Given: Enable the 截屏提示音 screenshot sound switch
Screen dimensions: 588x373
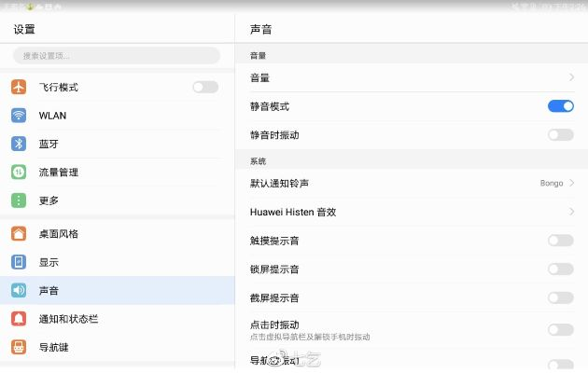Looking at the screenshot, I should click(561, 297).
